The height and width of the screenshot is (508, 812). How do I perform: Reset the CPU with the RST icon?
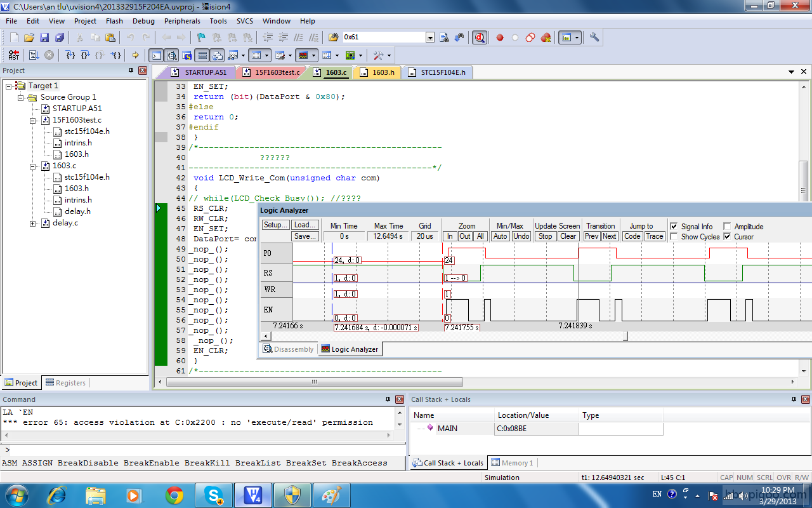pyautogui.click(x=13, y=55)
